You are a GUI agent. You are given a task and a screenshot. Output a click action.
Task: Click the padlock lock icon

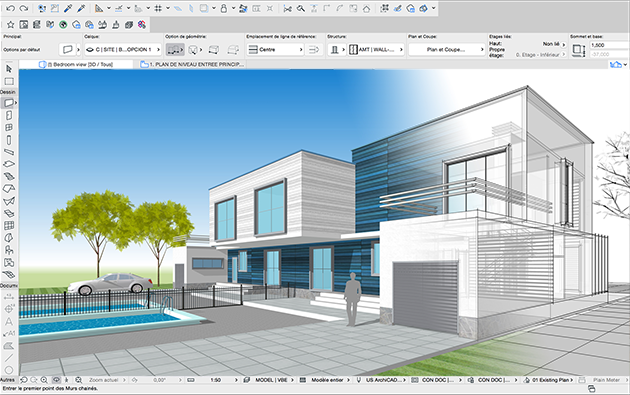click(x=224, y=8)
